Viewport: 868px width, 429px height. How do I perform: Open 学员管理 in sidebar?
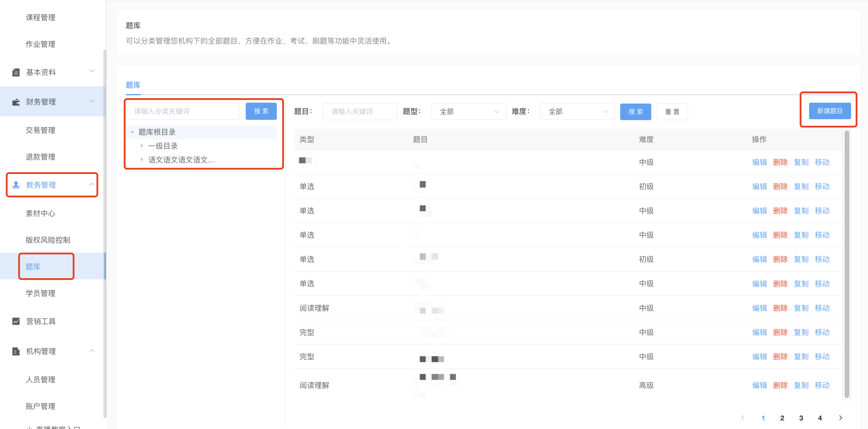click(x=41, y=293)
